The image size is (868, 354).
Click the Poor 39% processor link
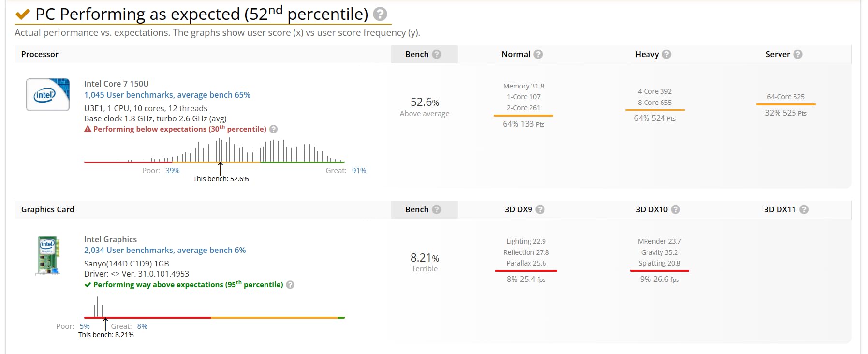173,171
